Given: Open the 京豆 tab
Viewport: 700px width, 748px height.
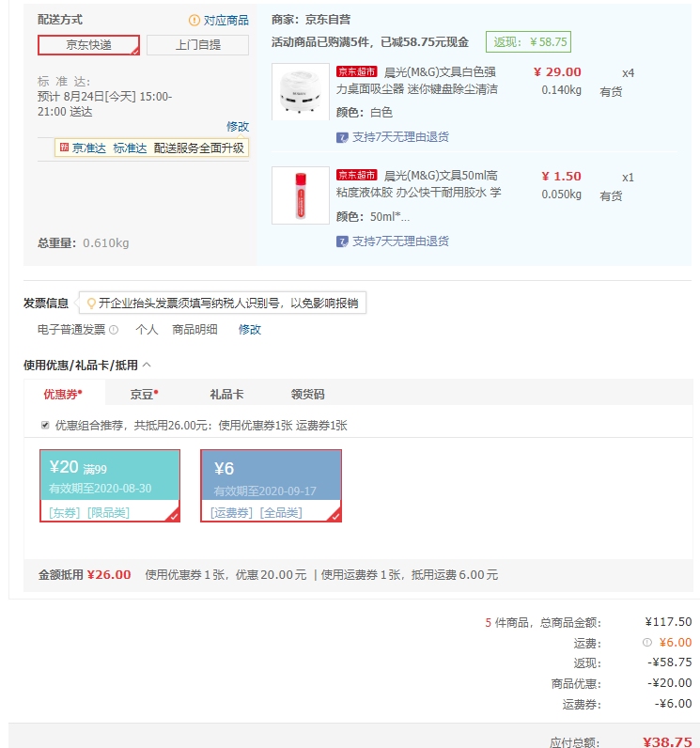Looking at the screenshot, I should click(x=144, y=394).
